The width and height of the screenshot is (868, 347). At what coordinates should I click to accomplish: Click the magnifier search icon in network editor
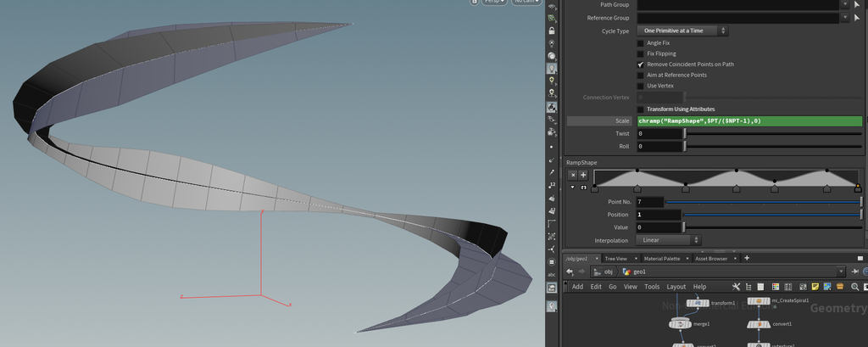click(x=854, y=287)
